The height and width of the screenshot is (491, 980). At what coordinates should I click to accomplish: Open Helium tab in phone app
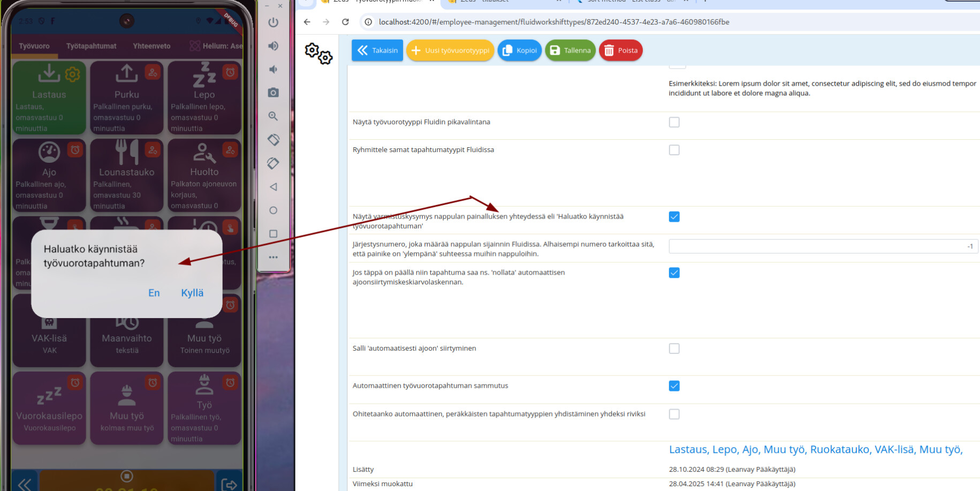click(x=216, y=46)
